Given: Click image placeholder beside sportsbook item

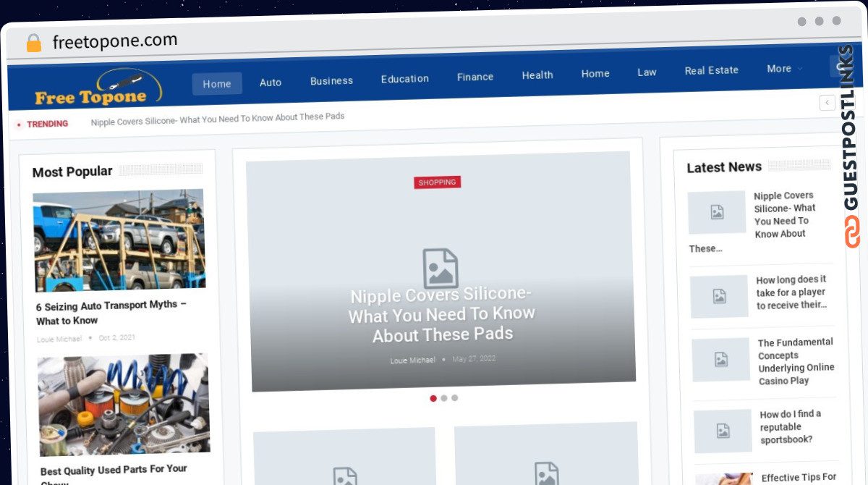Looking at the screenshot, I should click(723, 431).
